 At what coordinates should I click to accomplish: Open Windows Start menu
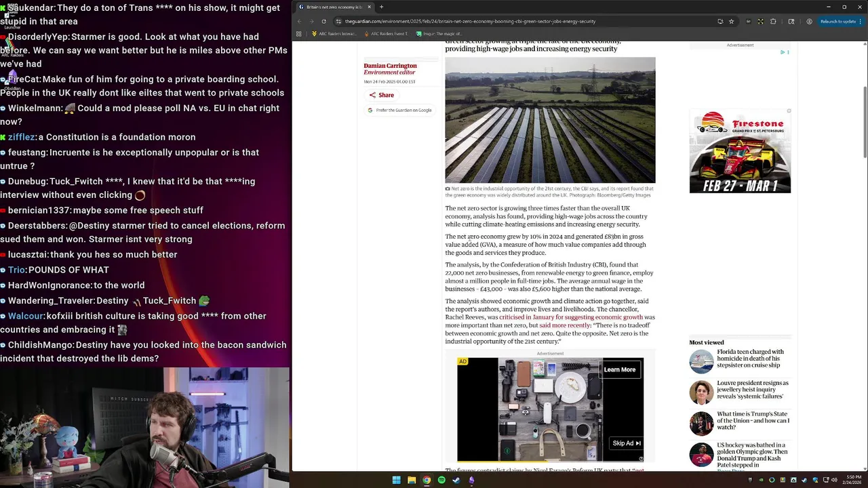[396, 480]
